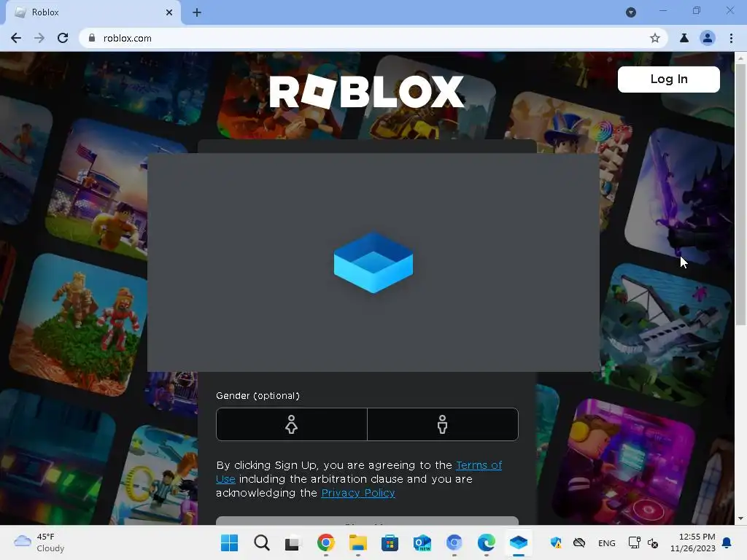
Task: Click the page vertical scrollbar thumb
Action: coord(740,194)
